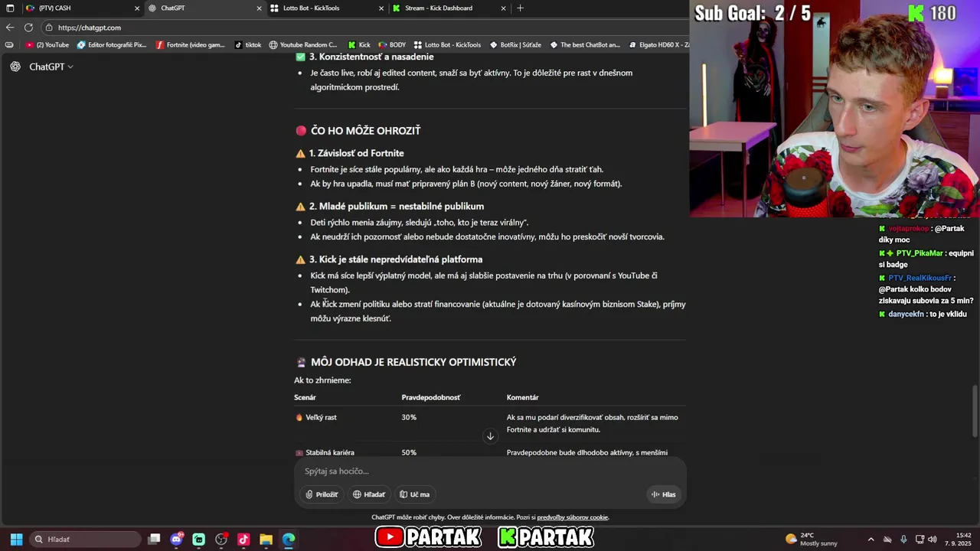Image resolution: width=980 pixels, height=551 pixels.
Task: Switch to the Stream - Kick Dashboard tab
Action: 449,8
